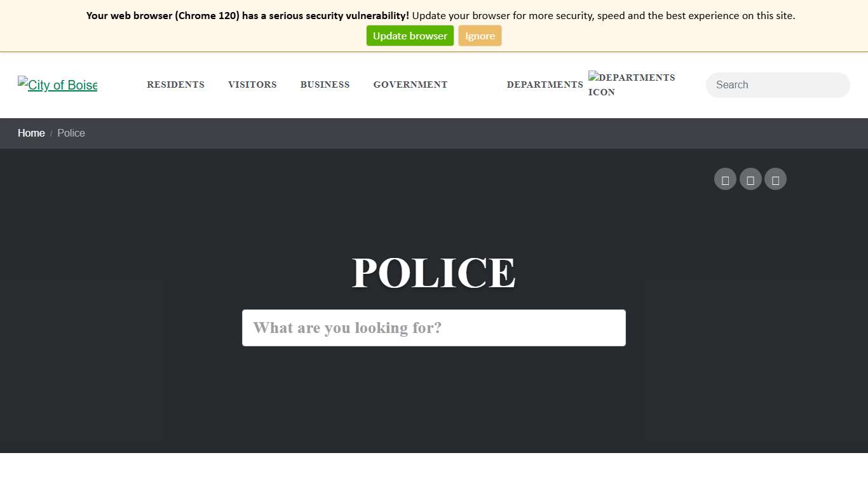Dismiss the warning with the Ignore button

[x=480, y=36]
